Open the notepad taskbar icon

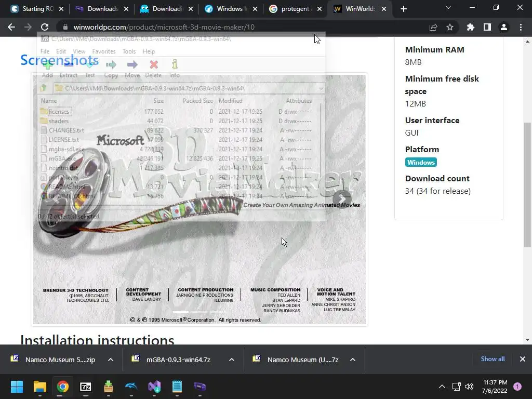pos(177,387)
